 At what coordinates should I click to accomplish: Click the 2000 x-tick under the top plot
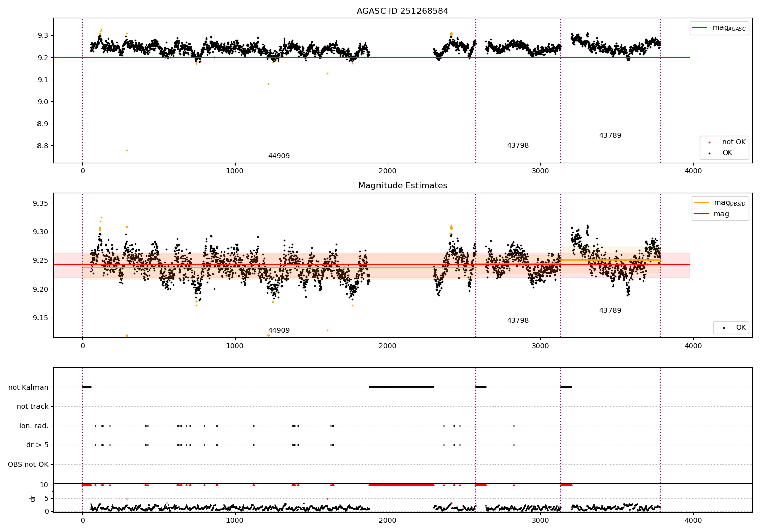coord(388,171)
